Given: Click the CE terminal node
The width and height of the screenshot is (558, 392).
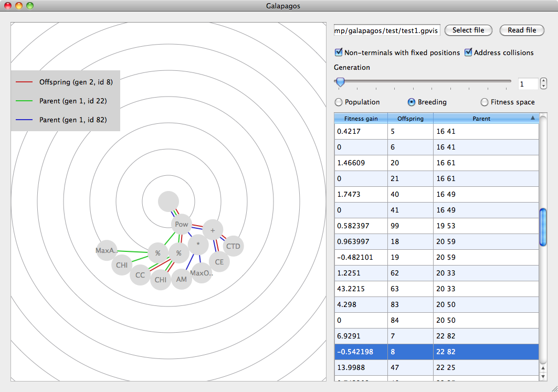Looking at the screenshot, I should coord(219,262).
